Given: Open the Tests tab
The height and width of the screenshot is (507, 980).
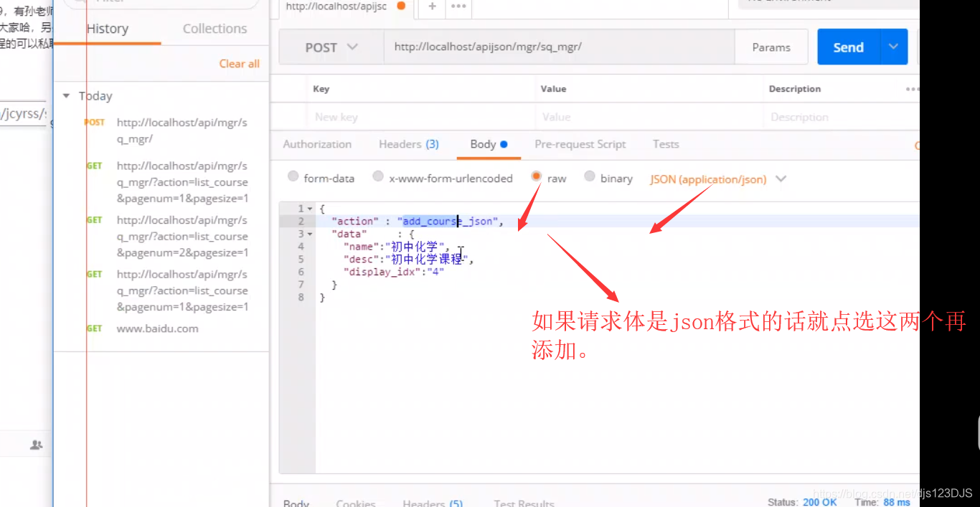Looking at the screenshot, I should [666, 144].
